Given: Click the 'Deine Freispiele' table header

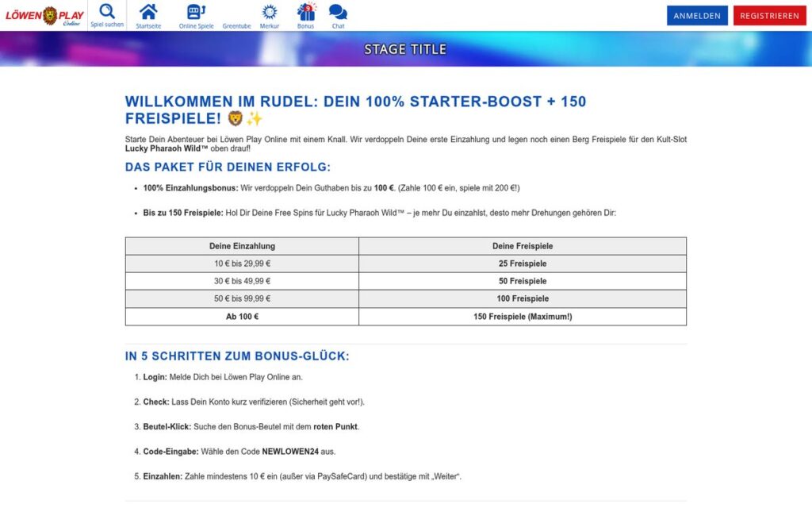Looking at the screenshot, I should pos(523,246).
